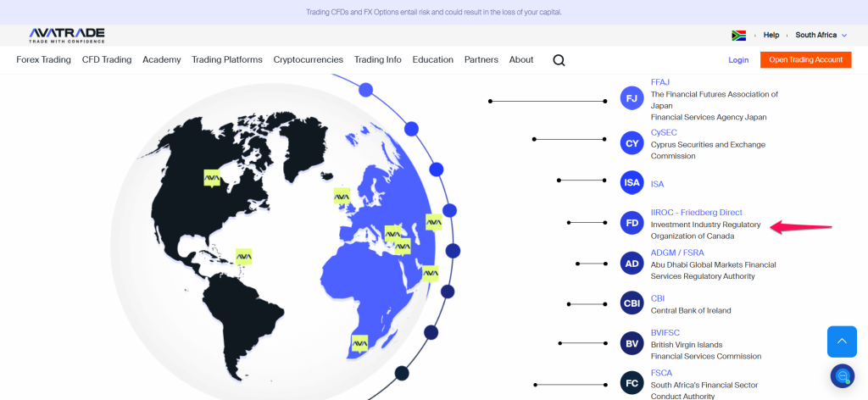Open the Cryptocurrencies menu
868x400 pixels.
pyautogui.click(x=308, y=60)
